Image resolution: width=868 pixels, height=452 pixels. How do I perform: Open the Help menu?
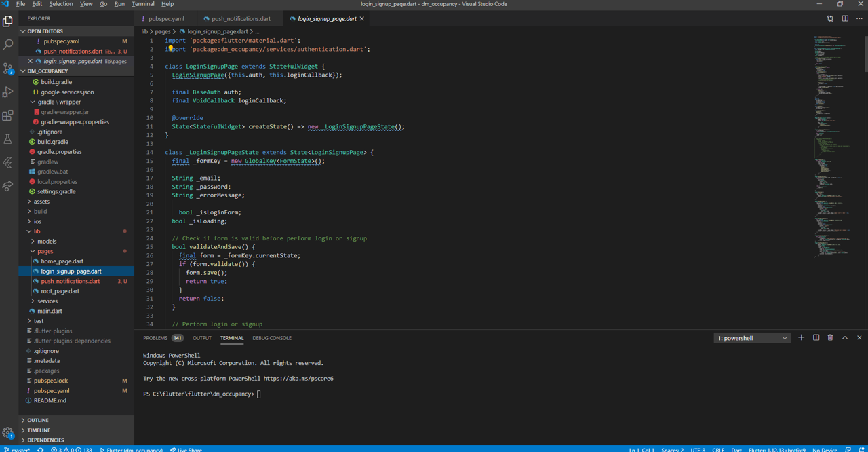click(x=167, y=4)
